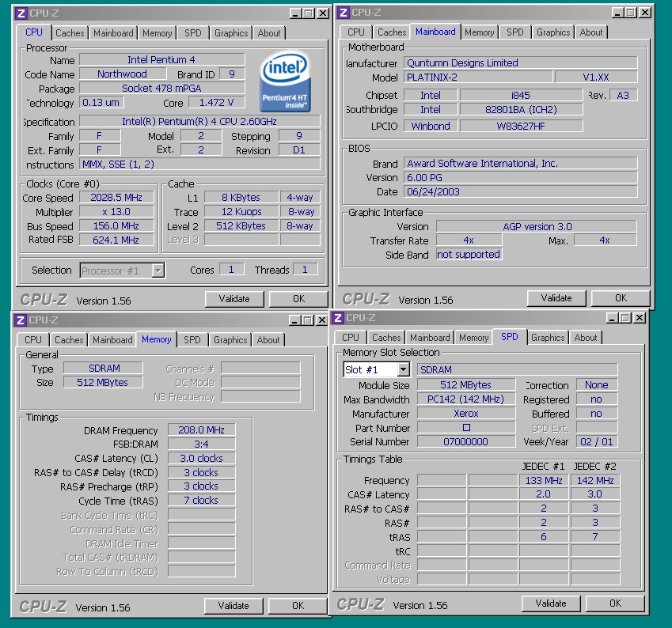Click the Code Name value Northwood
This screenshot has width=672, height=628.
122,74
